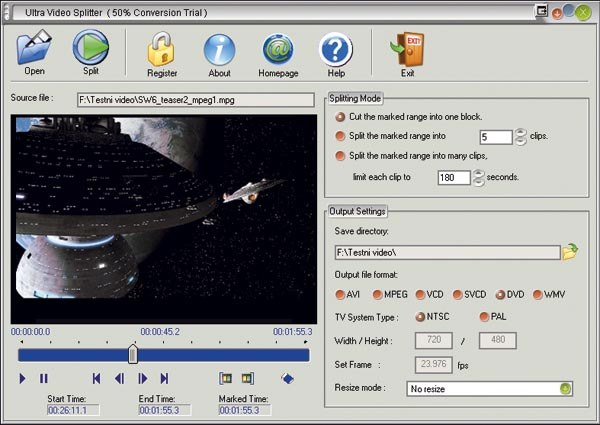Screen dimensions: 600x425
Task: Step back one frame
Action: [119, 379]
